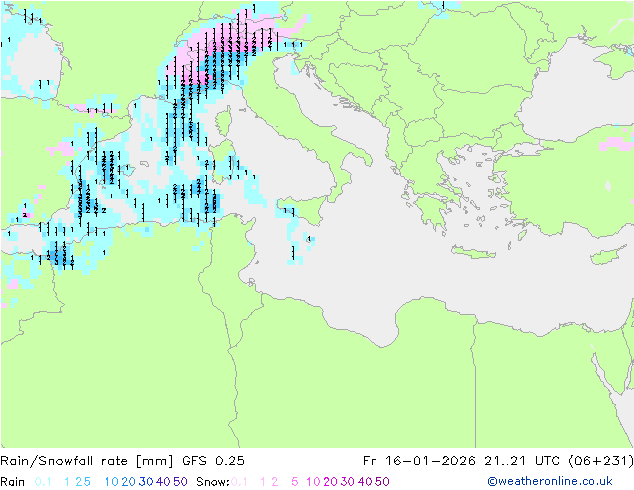Pick the Rain legend value 20

129,482
